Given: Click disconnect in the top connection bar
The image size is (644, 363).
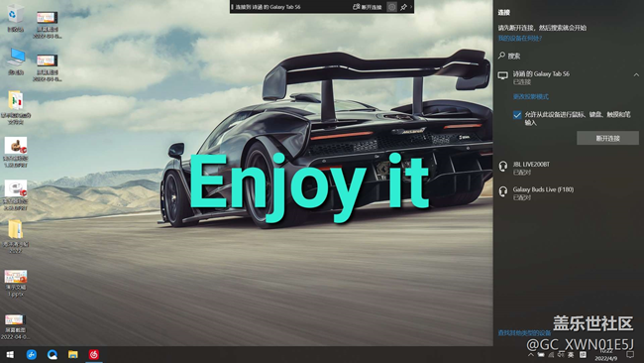Looking at the screenshot, I should point(368,7).
